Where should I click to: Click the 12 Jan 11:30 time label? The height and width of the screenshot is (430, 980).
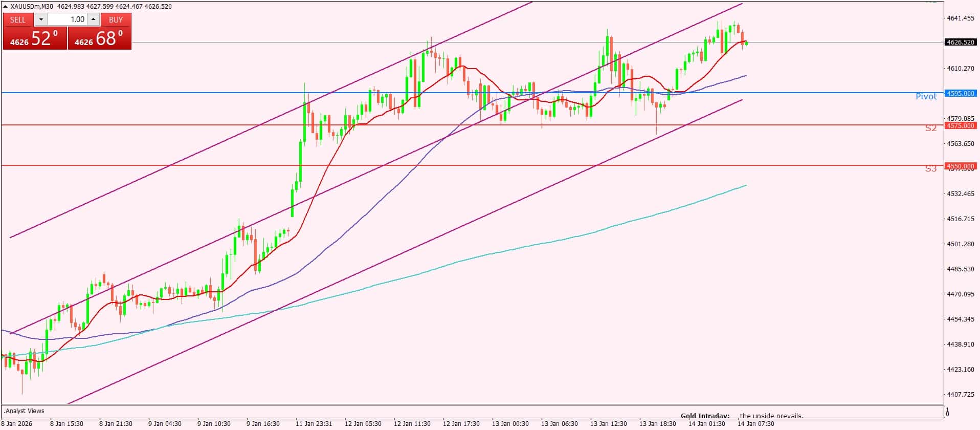(x=412, y=424)
